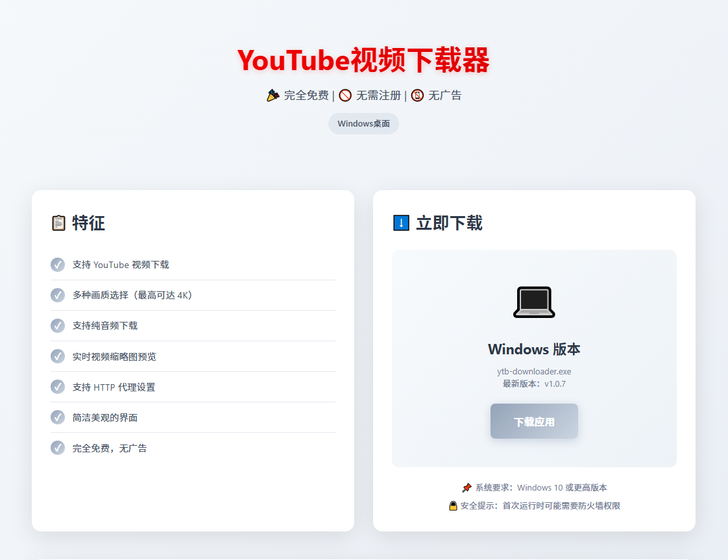Click the red YouTube视频下载器 title
Screen dimensions: 728x560
363,60
